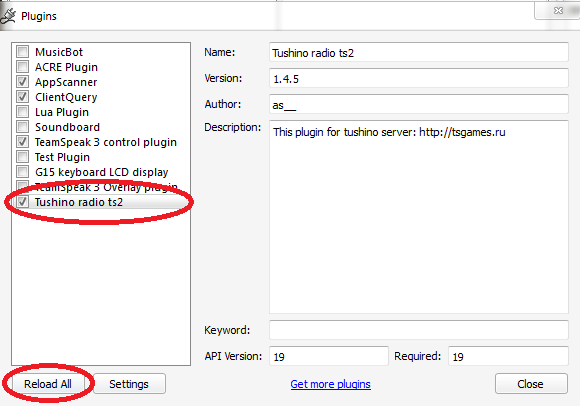Select ACRE Plugin list entry
The image size is (580, 406).
click(x=66, y=67)
